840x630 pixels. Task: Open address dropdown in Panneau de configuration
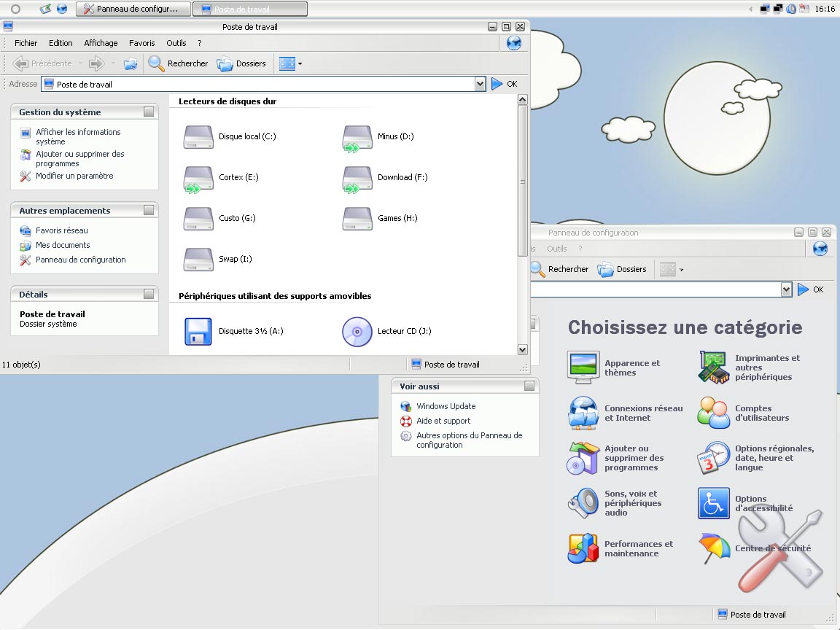[x=786, y=289]
